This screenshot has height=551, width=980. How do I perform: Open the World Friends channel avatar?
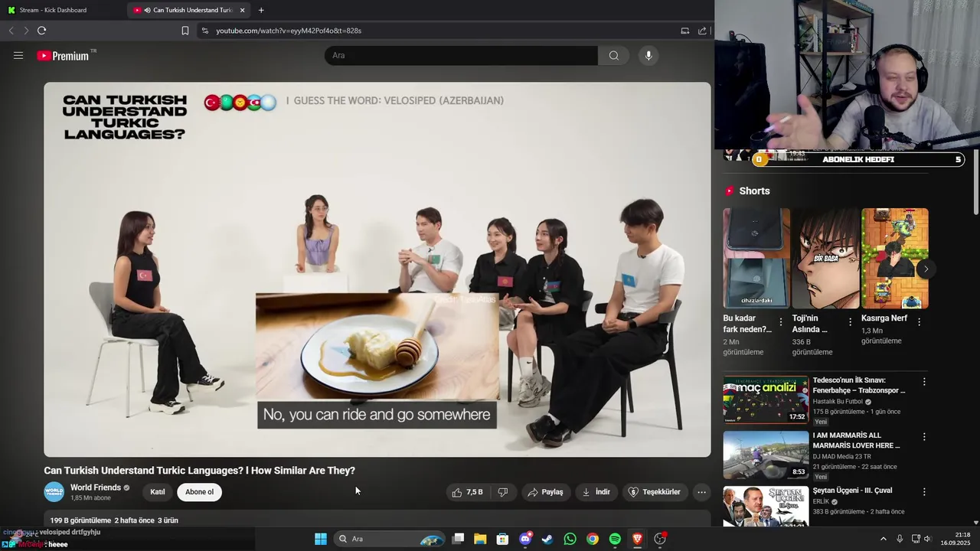point(54,492)
